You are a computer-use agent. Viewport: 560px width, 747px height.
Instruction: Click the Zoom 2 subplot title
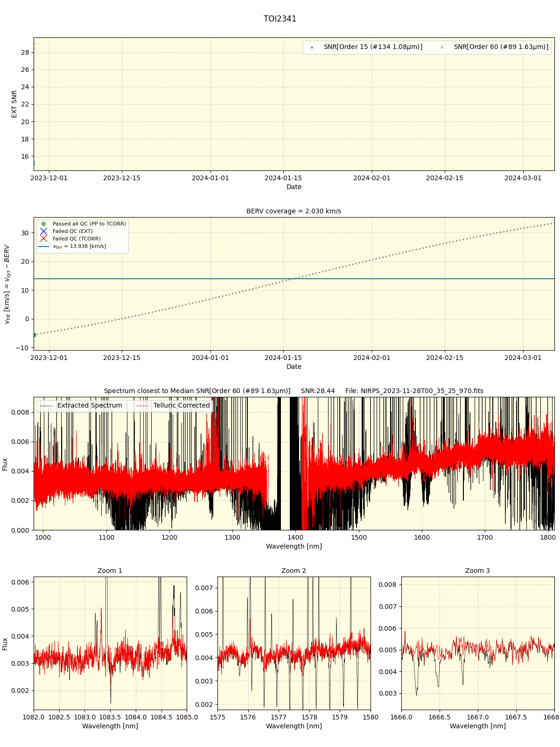tap(294, 571)
